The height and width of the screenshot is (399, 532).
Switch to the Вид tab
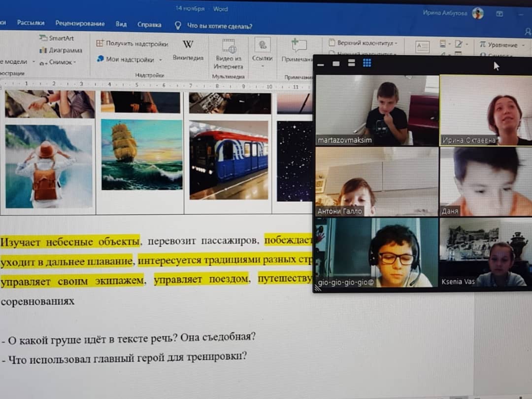click(x=121, y=24)
